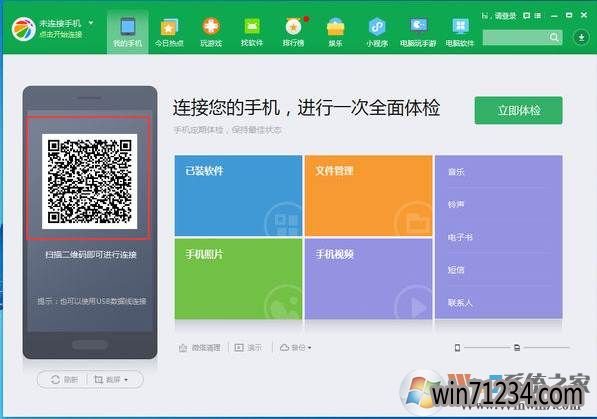Viewport: 597px width, 419px height.
Task: Click the QR code image on phone
Action: coord(89,181)
